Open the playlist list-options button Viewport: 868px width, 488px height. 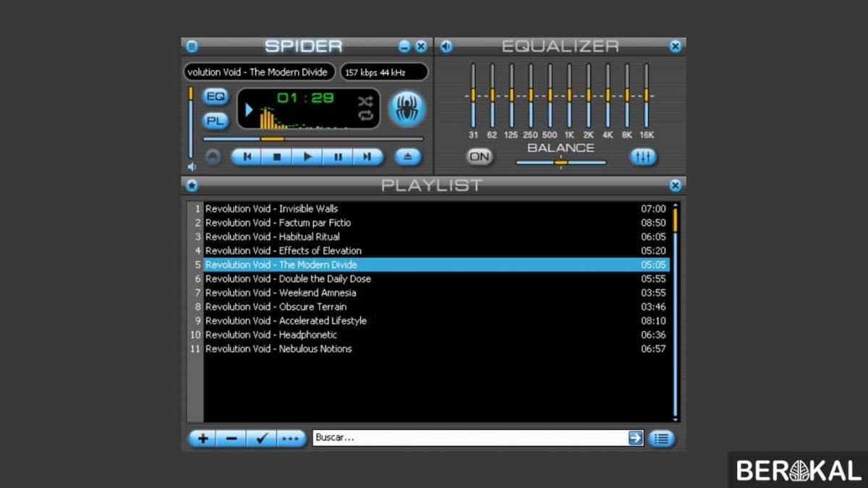(661, 438)
